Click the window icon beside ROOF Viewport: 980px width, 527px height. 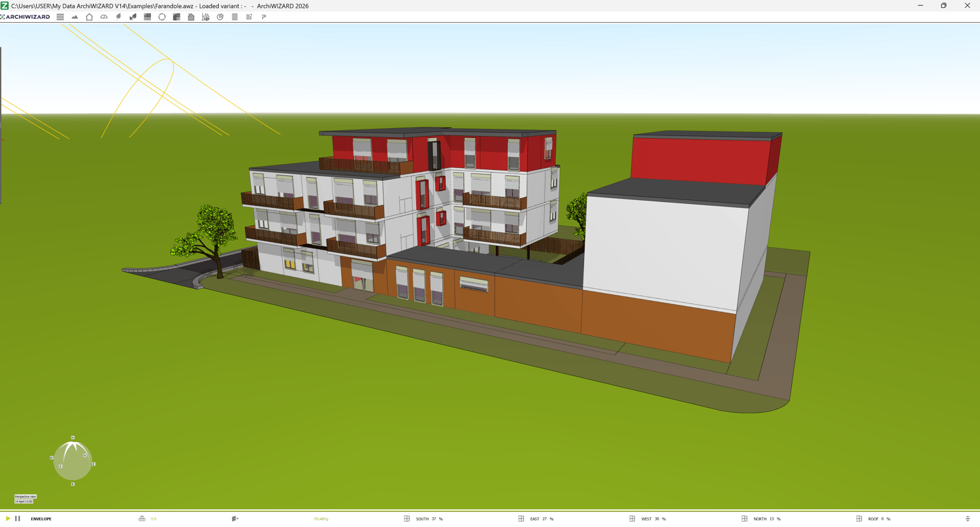point(859,518)
